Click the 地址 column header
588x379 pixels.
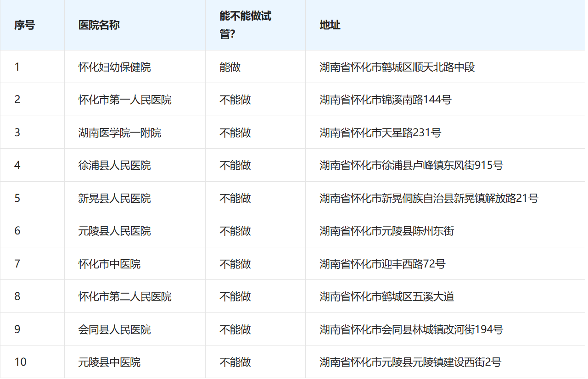(x=330, y=25)
